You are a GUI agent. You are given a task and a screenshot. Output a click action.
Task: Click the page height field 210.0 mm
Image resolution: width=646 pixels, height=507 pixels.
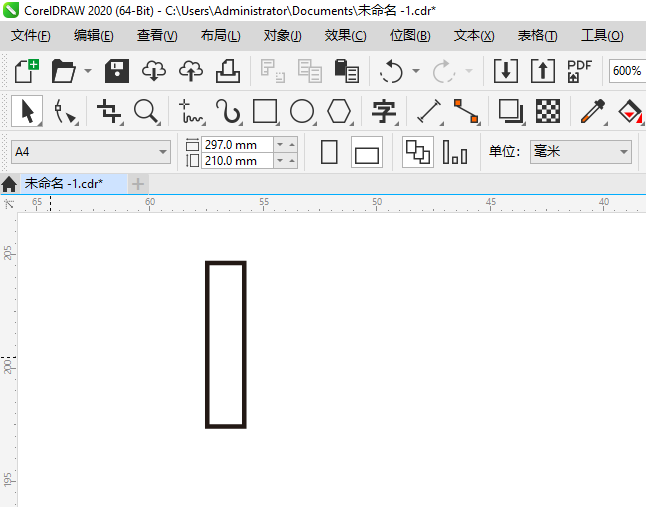(x=237, y=161)
